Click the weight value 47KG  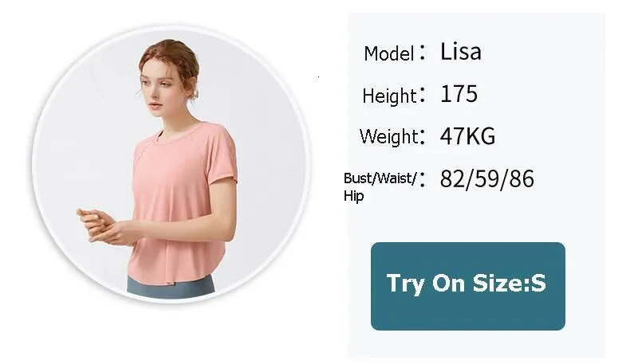click(467, 136)
